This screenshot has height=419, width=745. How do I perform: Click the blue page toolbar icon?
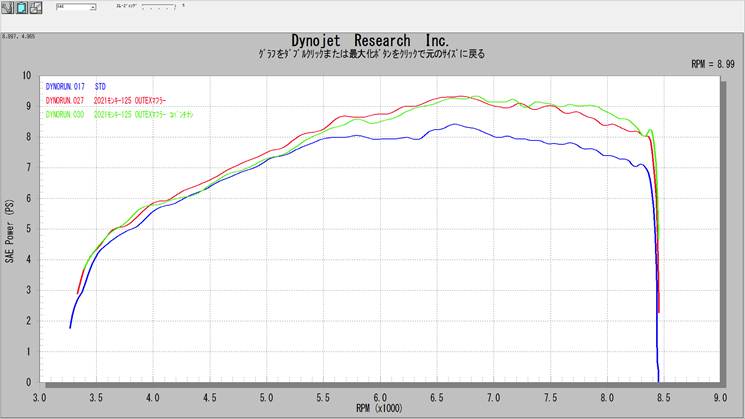22,8
